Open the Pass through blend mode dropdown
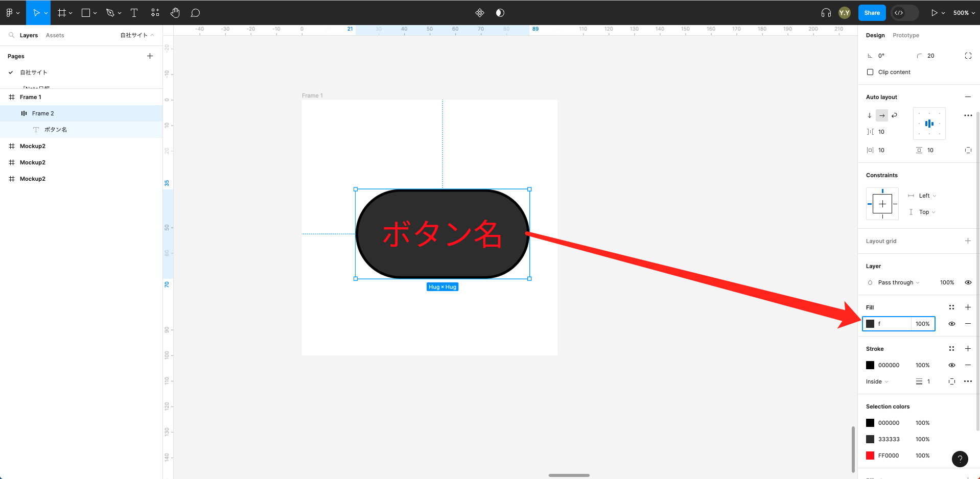 tap(898, 282)
